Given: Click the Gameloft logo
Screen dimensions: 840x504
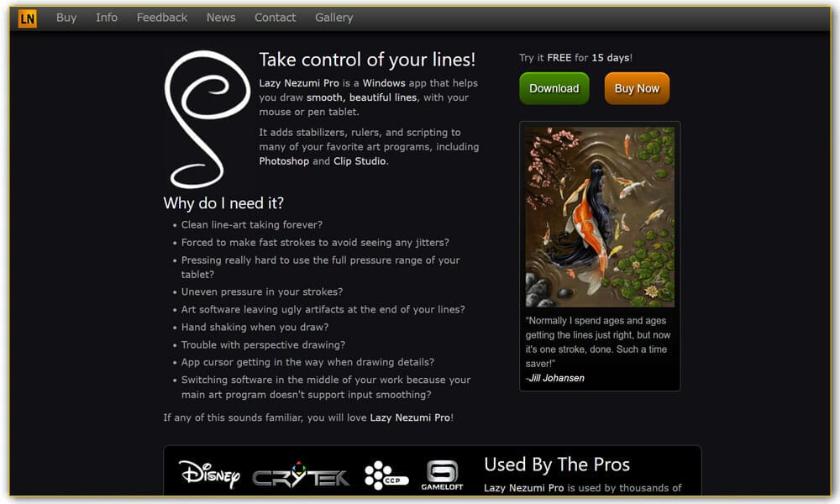Looking at the screenshot, I should tap(442, 475).
